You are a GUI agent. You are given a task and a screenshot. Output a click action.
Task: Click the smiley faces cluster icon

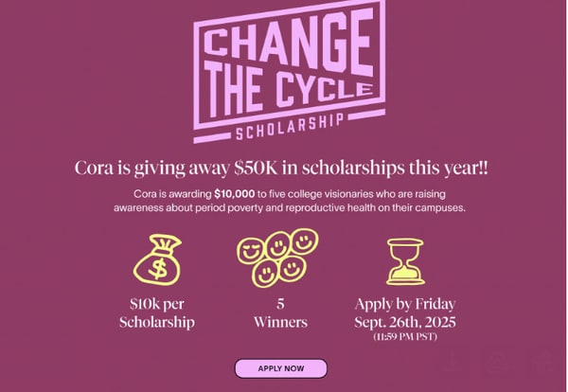pyautogui.click(x=279, y=258)
